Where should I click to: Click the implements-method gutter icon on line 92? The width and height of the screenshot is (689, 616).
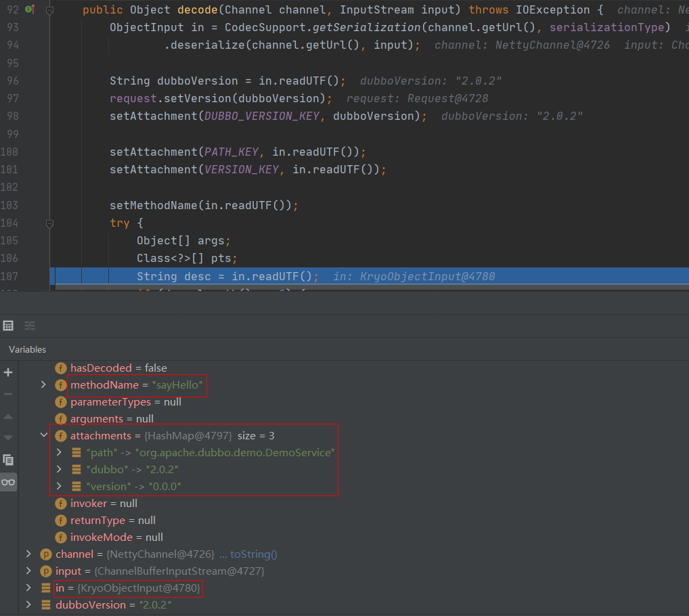pos(30,10)
